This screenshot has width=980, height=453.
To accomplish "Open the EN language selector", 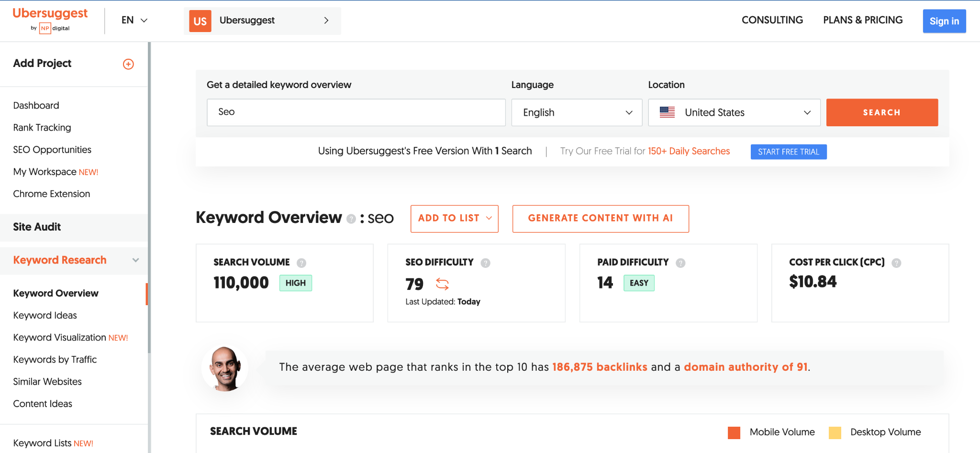I will tap(134, 20).
